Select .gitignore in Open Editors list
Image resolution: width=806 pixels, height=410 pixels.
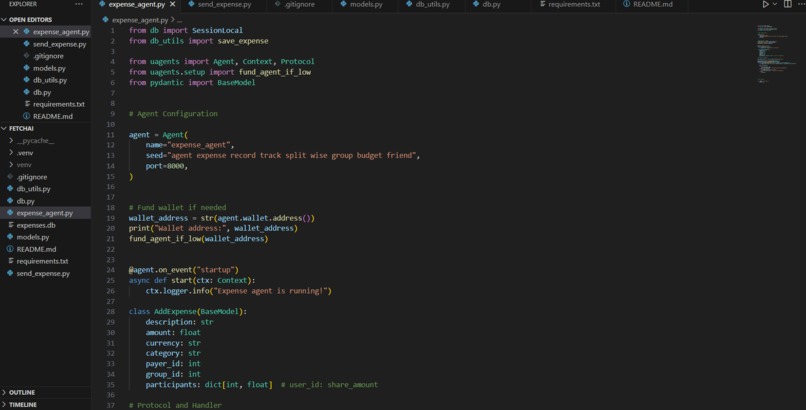click(x=48, y=56)
